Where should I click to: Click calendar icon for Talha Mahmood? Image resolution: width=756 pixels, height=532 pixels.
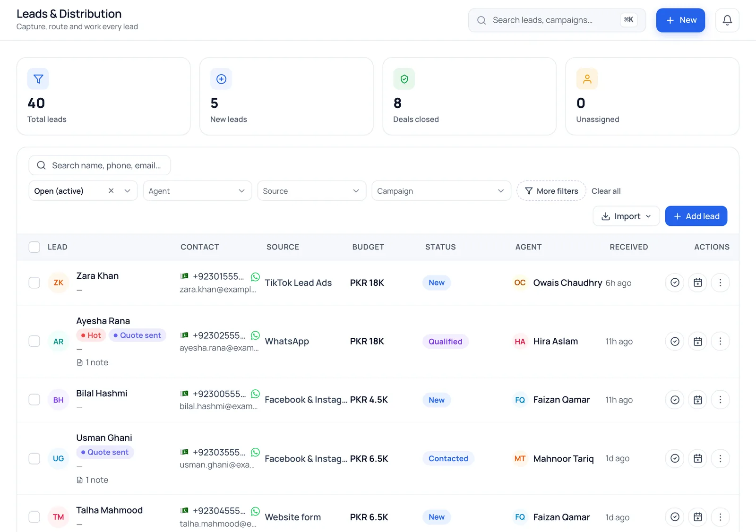point(697,517)
